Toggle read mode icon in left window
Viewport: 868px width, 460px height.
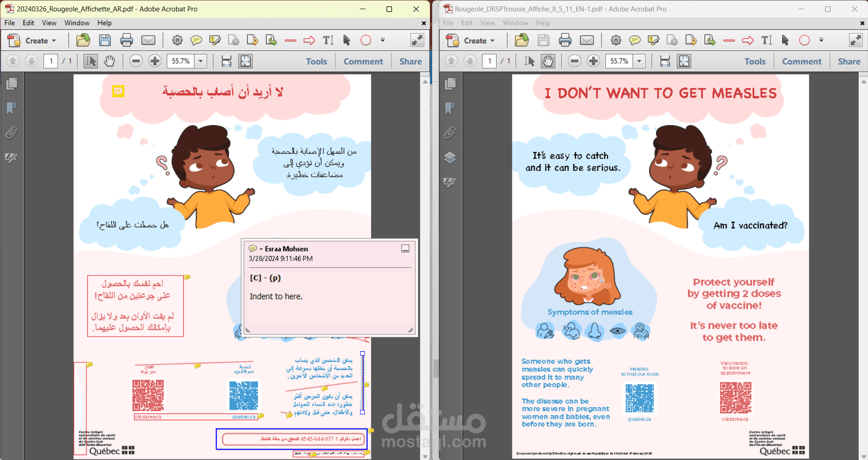417,40
